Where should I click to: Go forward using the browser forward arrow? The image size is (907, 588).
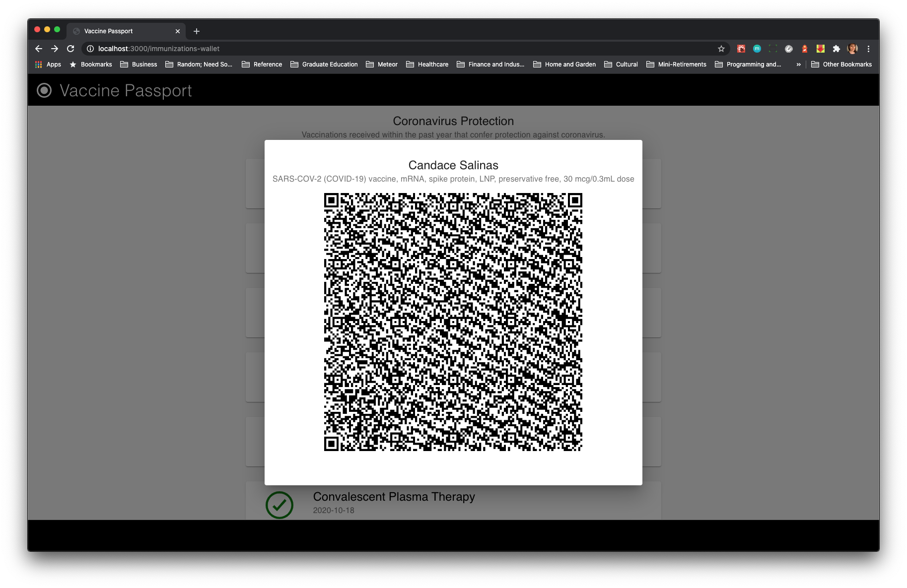pyautogui.click(x=55, y=49)
